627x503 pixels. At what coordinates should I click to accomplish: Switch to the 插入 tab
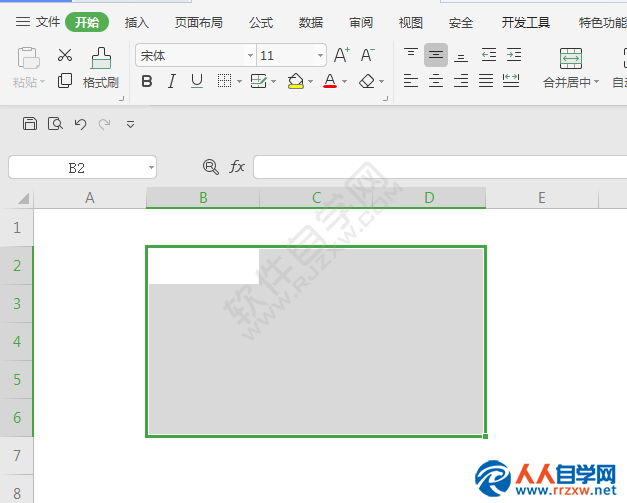pyautogui.click(x=136, y=22)
